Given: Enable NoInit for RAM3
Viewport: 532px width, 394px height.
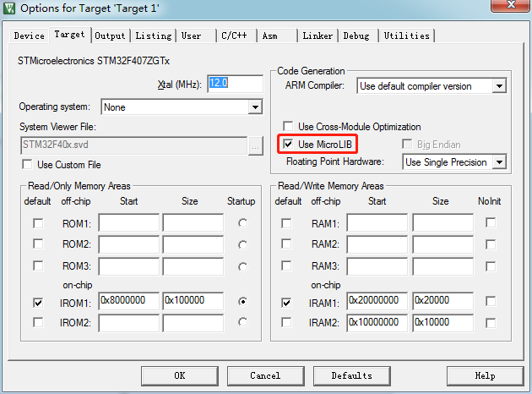Looking at the screenshot, I should coord(491,266).
